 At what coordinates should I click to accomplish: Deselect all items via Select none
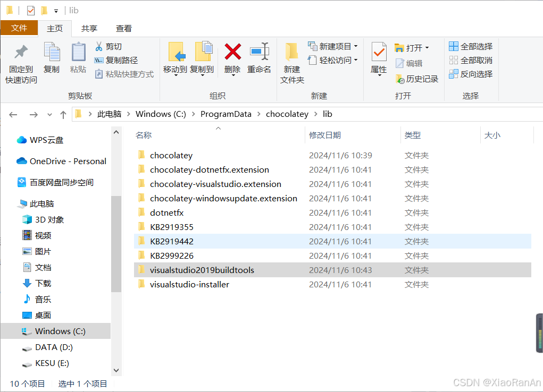471,60
